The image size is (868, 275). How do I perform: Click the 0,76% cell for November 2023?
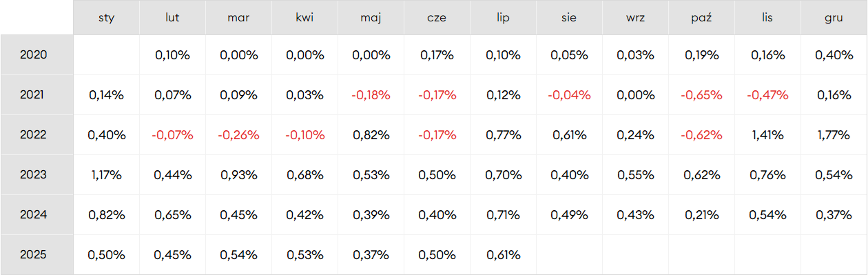[x=768, y=174]
